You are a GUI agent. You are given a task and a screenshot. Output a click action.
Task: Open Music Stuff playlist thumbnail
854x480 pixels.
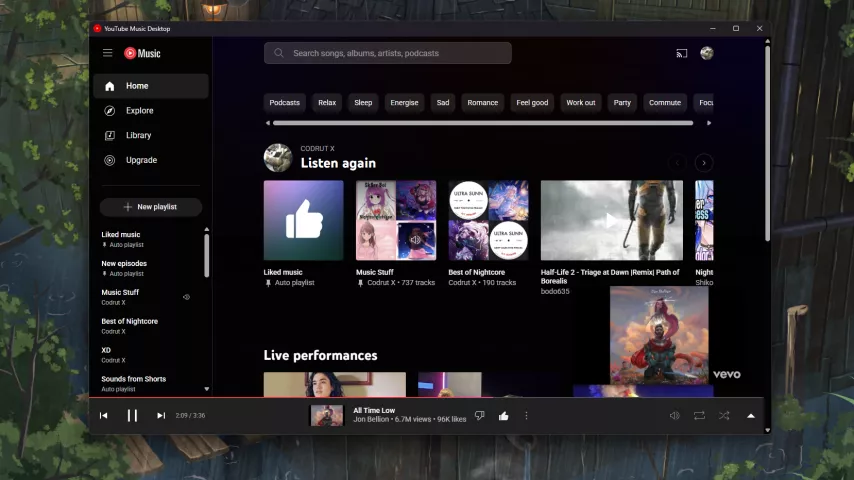coord(396,220)
